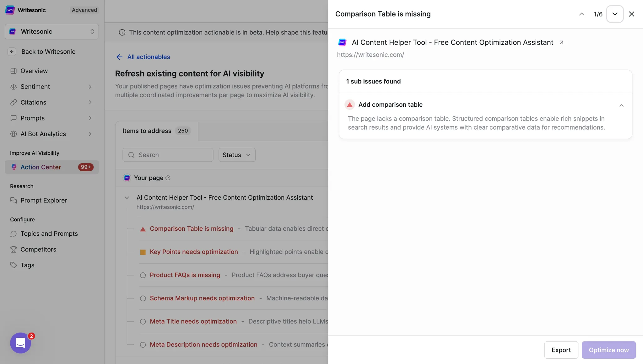Click the help icon next to Your page
The width and height of the screenshot is (643, 364).
click(x=168, y=178)
